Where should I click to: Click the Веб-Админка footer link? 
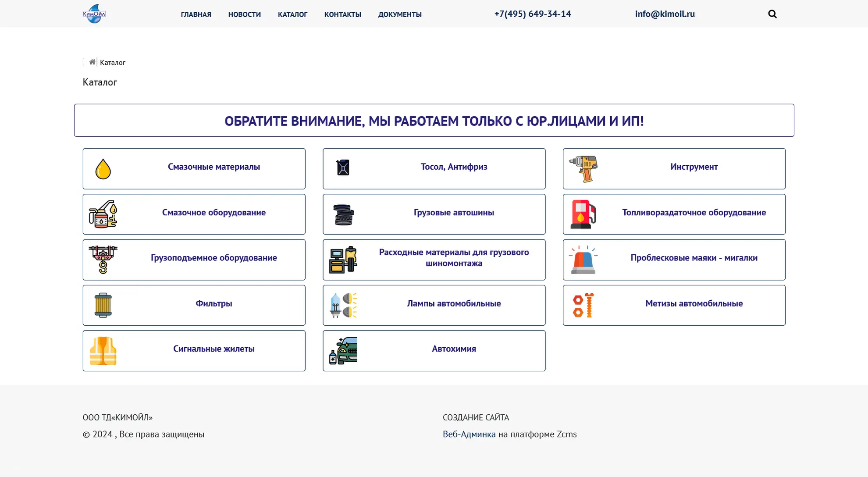[469, 434]
